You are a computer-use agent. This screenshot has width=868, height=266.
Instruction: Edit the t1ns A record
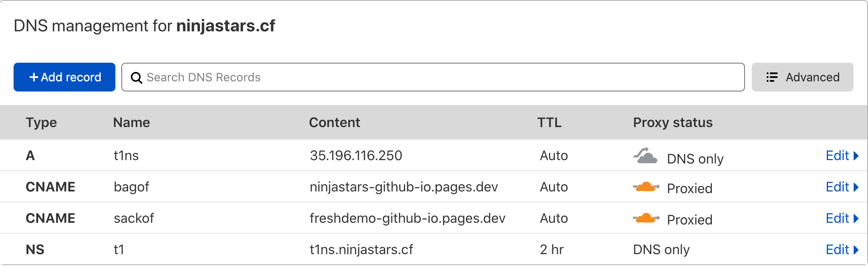coord(837,156)
